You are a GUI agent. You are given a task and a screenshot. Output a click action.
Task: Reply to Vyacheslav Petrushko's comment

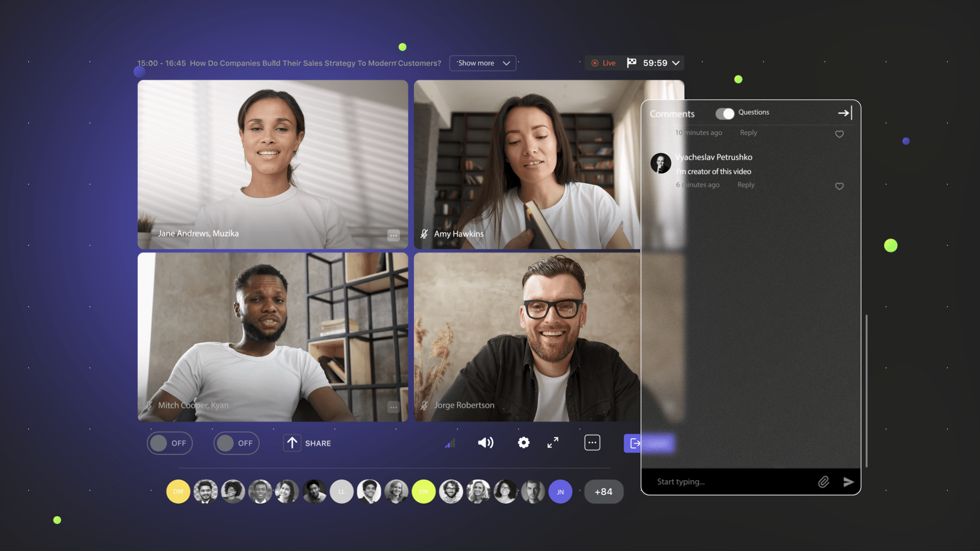click(x=746, y=185)
